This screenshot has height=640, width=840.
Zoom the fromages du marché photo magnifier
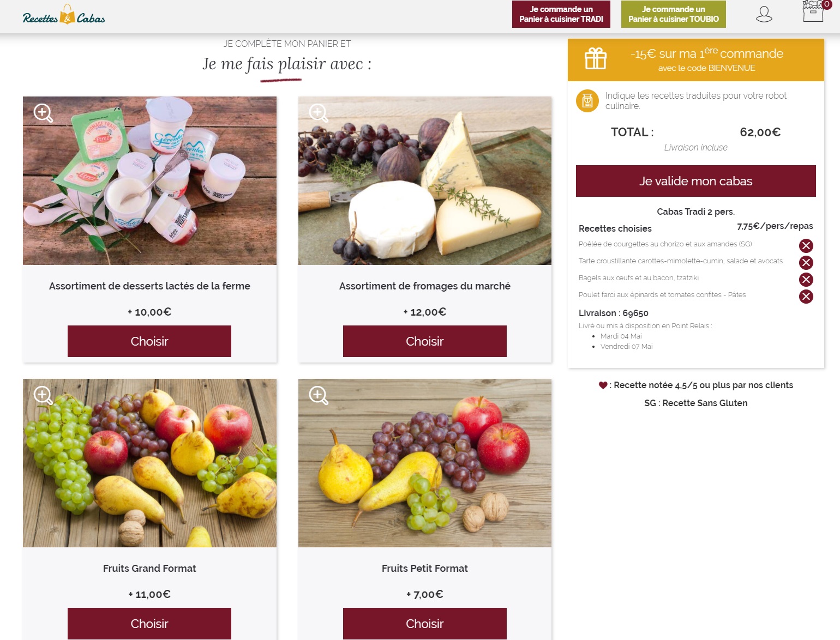tap(319, 113)
